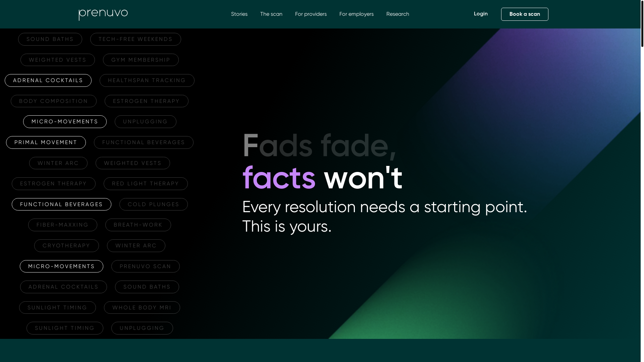Select the PRENUVO SCAN pill
The height and width of the screenshot is (362, 644).
point(146,266)
